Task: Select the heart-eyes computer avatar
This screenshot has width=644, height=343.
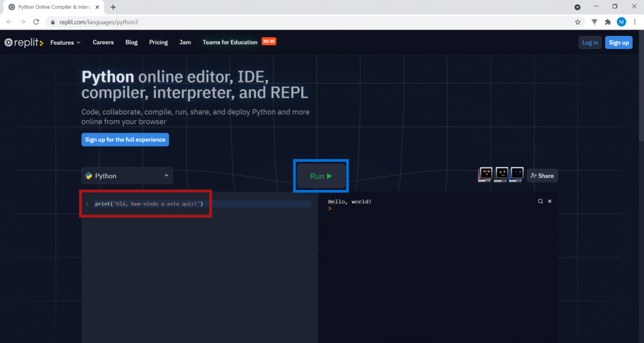Action: pos(486,174)
